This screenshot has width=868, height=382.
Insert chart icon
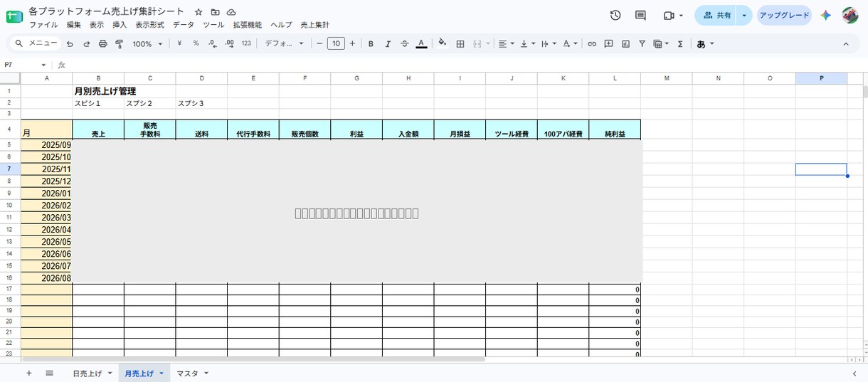pyautogui.click(x=625, y=43)
